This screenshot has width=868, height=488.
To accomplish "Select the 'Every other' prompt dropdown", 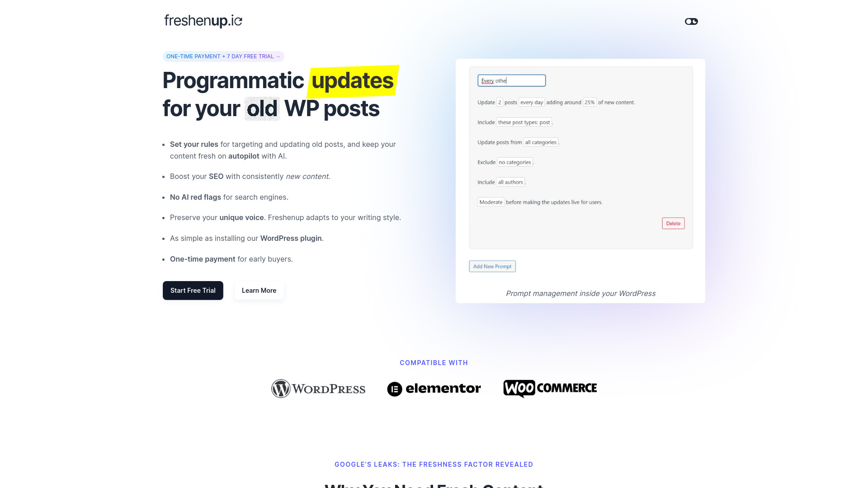I will [x=511, y=80].
